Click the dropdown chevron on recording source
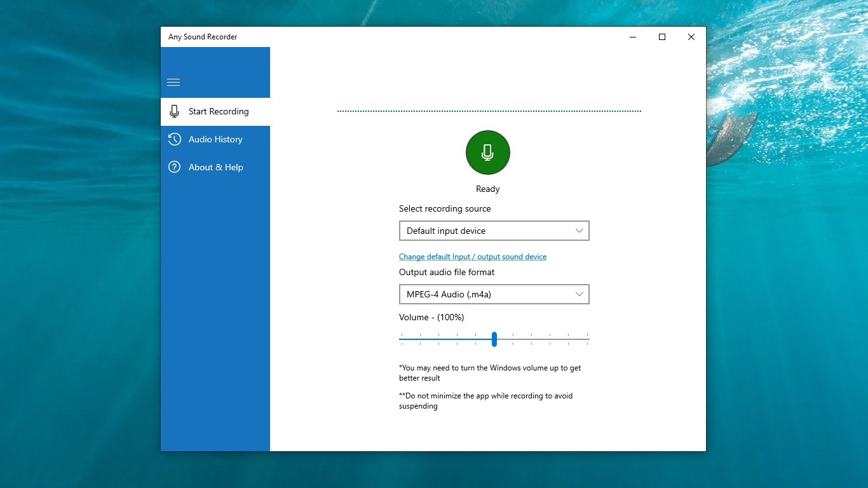This screenshot has height=488, width=868. 578,231
